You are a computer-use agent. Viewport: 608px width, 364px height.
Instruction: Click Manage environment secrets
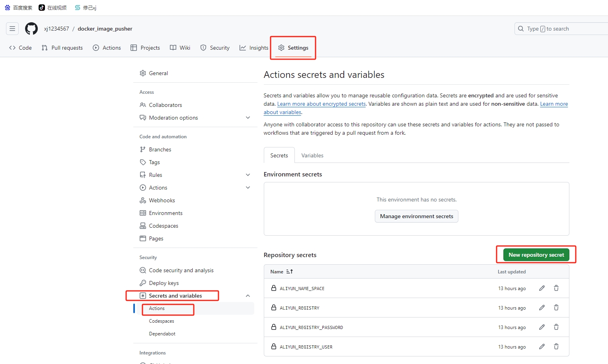[x=416, y=216]
